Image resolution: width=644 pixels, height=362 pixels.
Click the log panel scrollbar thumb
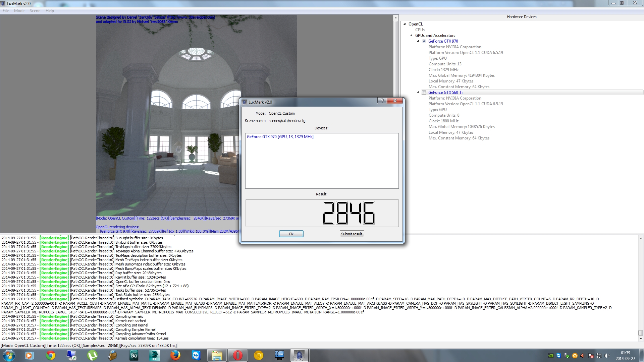[641, 333]
